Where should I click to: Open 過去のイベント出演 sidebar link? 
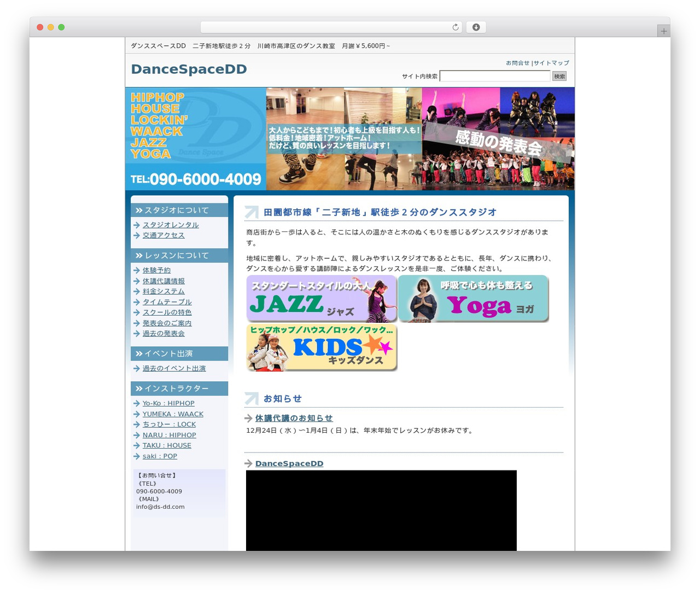(x=174, y=368)
